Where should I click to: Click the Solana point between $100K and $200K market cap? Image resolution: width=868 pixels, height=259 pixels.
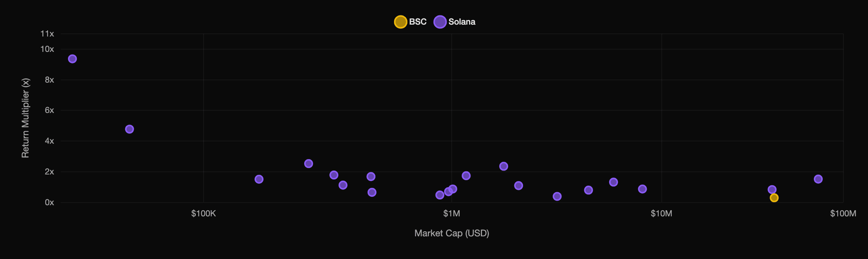point(259,179)
